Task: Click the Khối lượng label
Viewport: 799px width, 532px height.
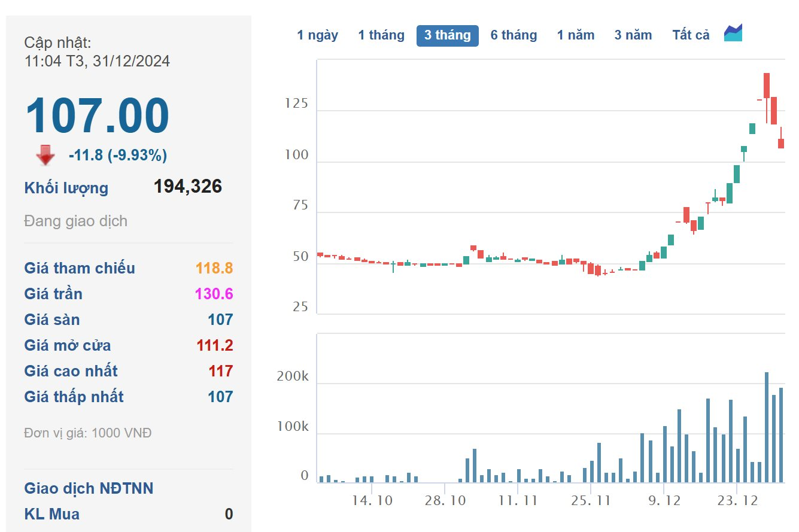Action: click(66, 188)
